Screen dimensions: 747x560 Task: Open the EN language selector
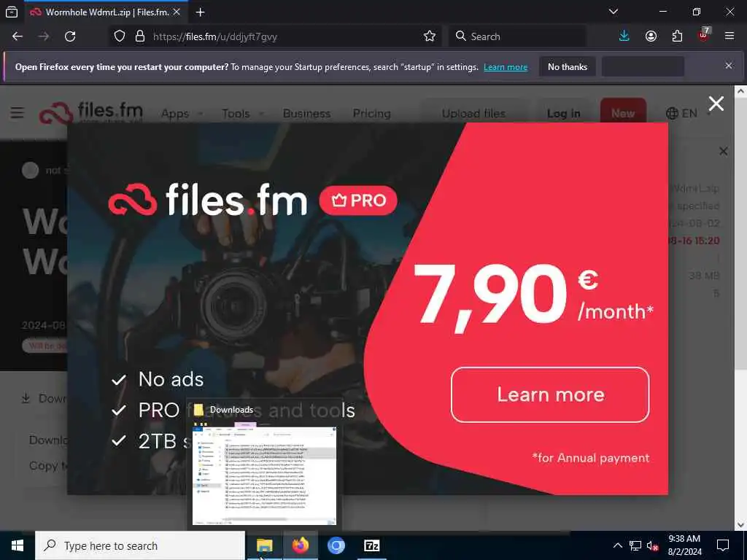click(688, 113)
